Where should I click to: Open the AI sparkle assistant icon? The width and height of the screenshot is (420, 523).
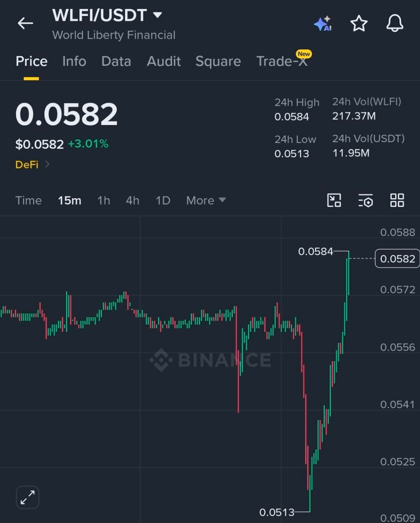point(323,24)
